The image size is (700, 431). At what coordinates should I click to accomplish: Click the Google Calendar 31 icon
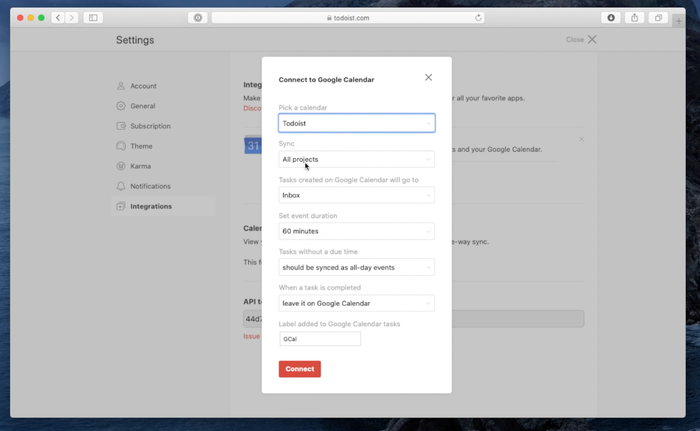[x=253, y=145]
